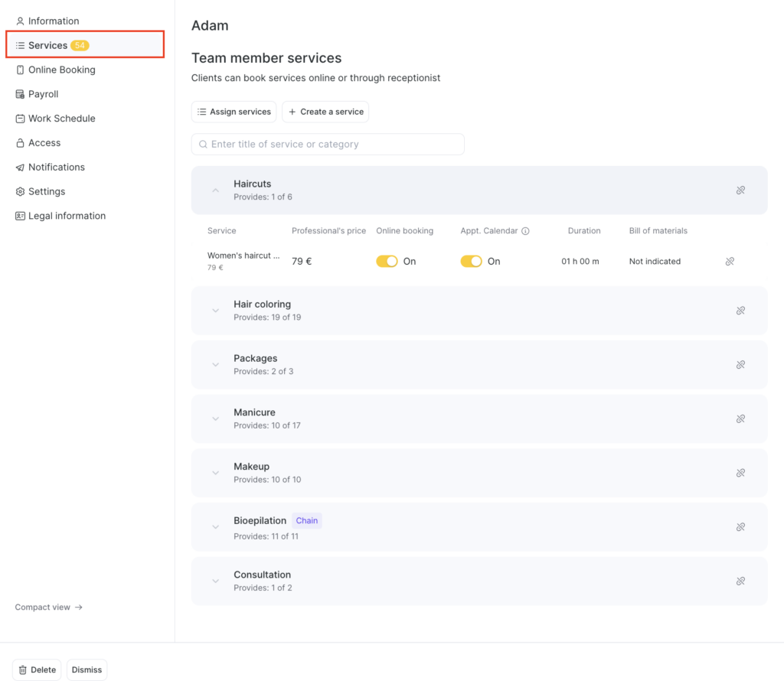
Task: Click the unlink icon for Manicure category
Action: [740, 419]
